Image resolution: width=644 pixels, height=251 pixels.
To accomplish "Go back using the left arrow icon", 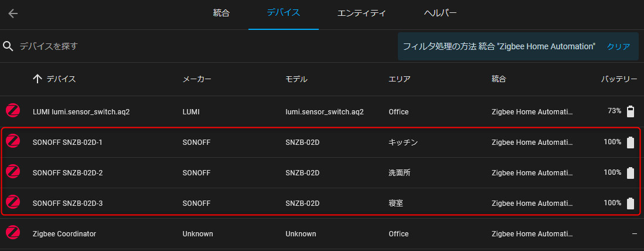I will tap(13, 13).
